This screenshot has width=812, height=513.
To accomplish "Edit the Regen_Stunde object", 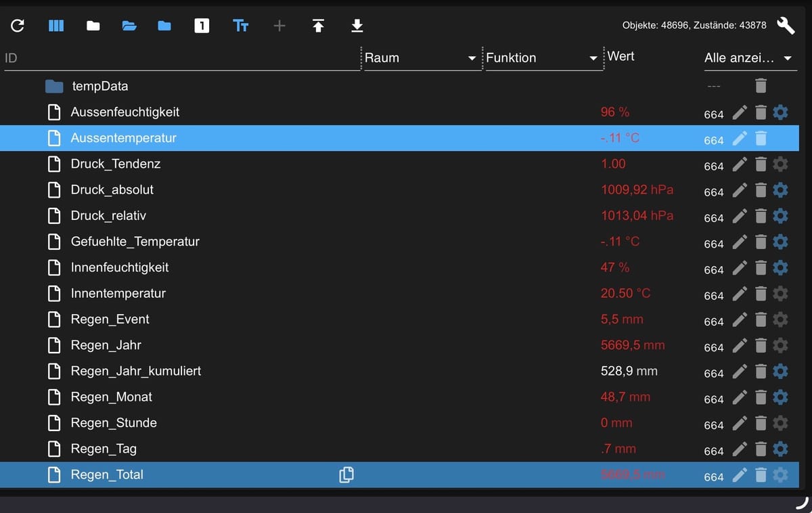I will [740, 423].
